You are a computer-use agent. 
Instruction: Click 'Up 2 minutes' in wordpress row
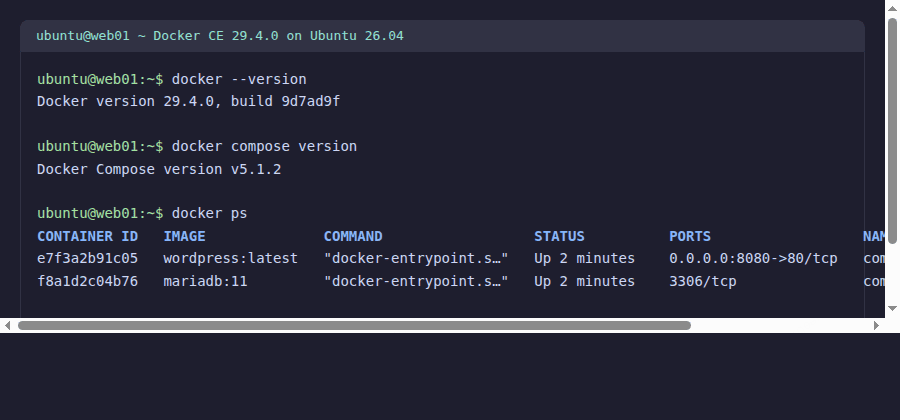click(584, 259)
